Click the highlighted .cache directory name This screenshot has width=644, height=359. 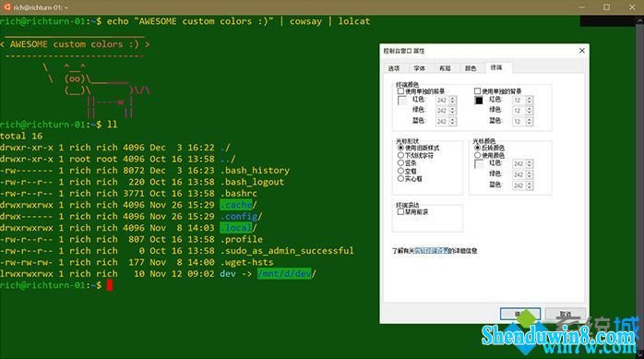(236, 205)
